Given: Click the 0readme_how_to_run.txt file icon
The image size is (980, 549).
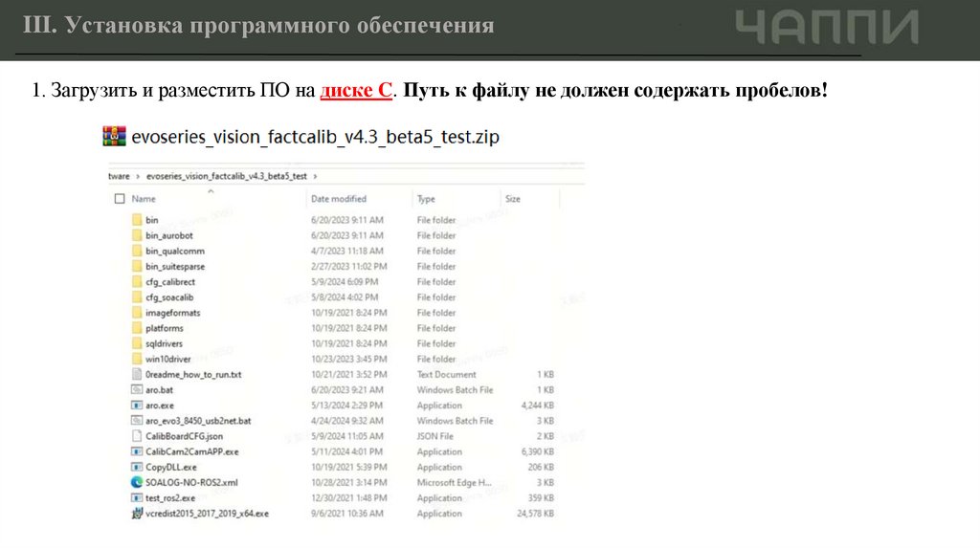Looking at the screenshot, I should click(x=137, y=374).
